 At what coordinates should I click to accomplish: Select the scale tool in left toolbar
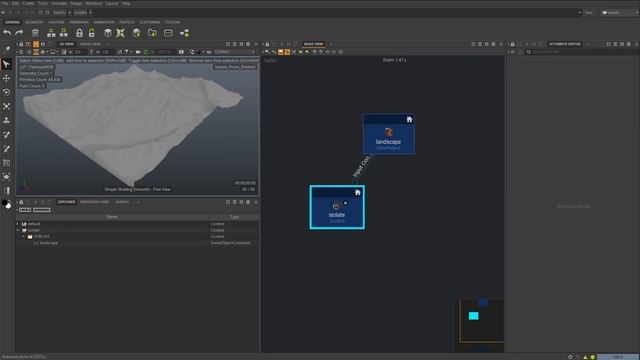coord(7,106)
